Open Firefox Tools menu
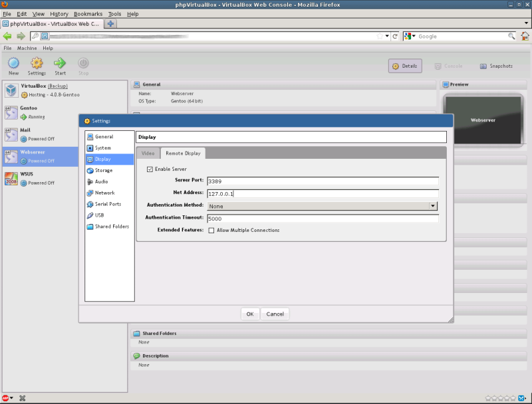Viewport: 532px width, 404px height. point(114,14)
